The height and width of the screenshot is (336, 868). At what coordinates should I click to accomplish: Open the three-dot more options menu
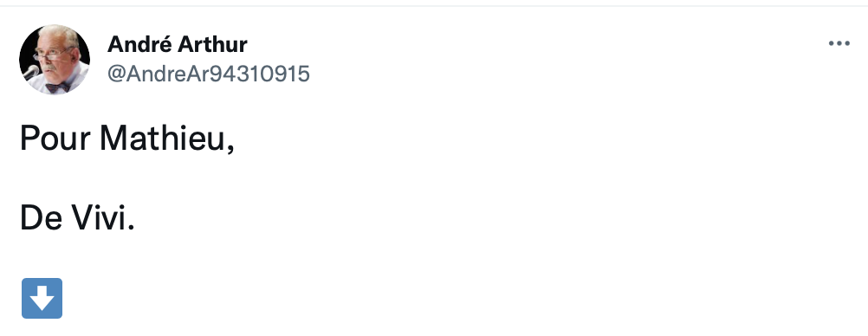839,43
